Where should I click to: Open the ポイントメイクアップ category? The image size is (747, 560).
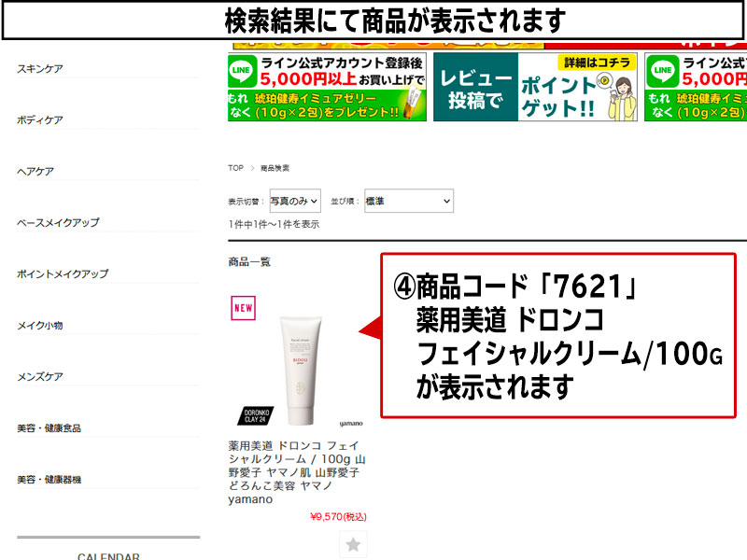pos(63,273)
